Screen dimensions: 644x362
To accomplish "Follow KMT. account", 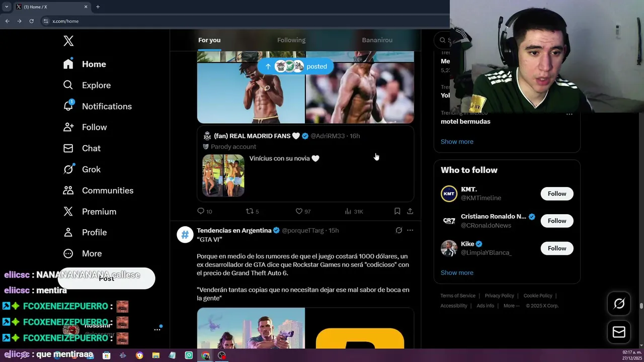I will click(x=557, y=194).
